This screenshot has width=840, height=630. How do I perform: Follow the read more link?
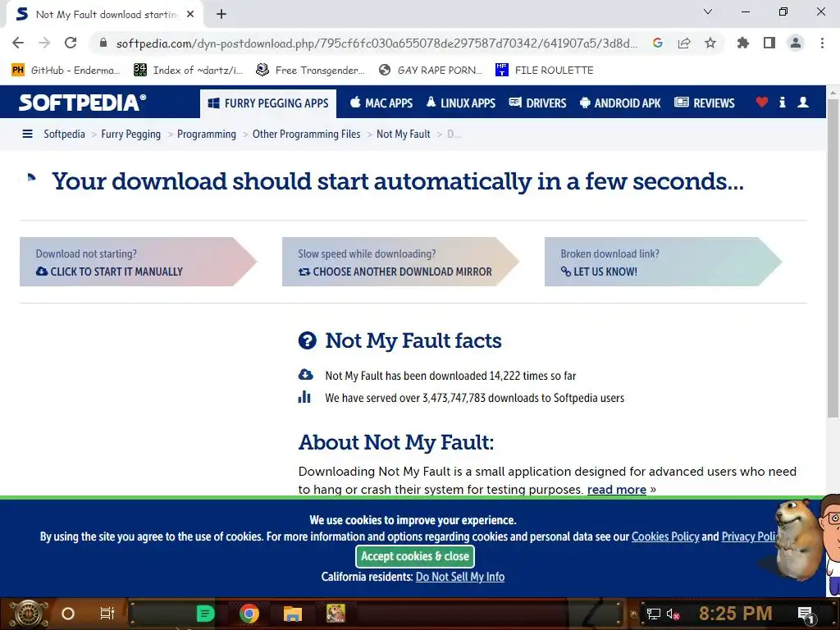[x=617, y=489]
